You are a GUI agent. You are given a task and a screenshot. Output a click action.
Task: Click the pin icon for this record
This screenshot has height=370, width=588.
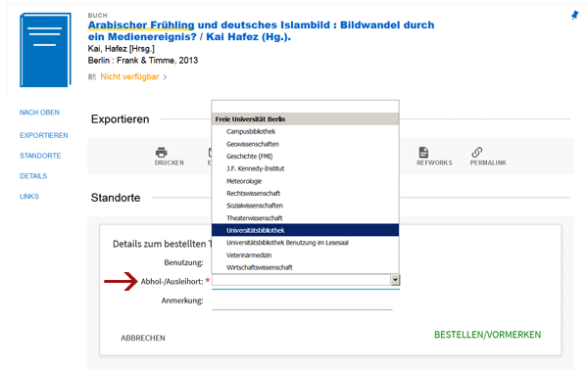point(574,15)
